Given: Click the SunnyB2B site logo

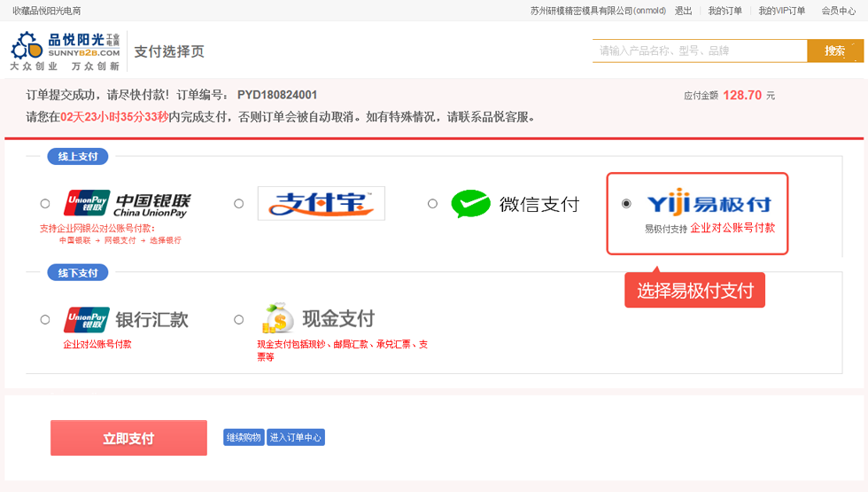Looking at the screenshot, I should tap(66, 51).
